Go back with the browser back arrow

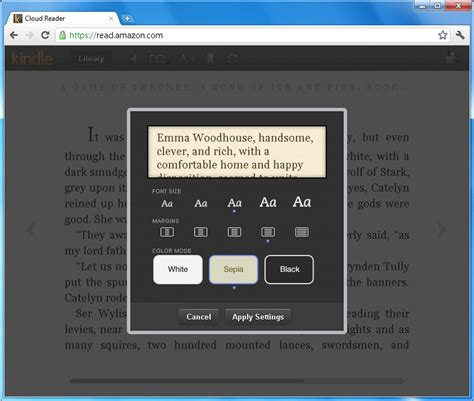[x=14, y=35]
